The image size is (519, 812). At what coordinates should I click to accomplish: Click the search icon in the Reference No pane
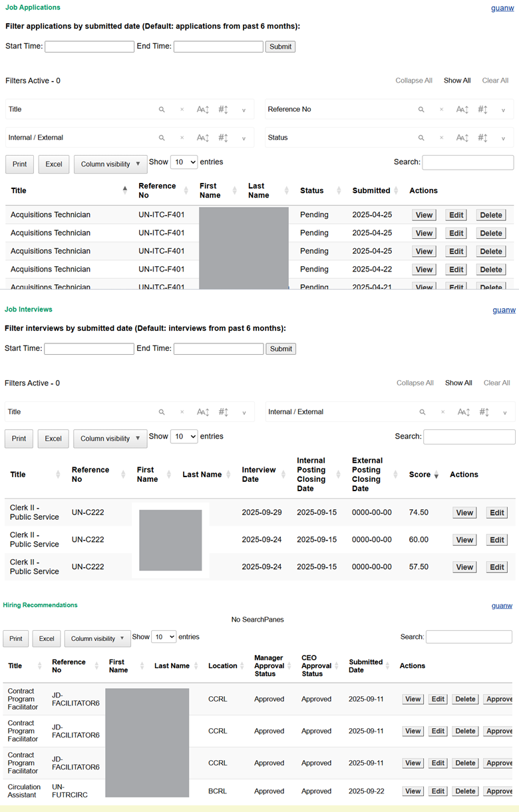[421, 110]
